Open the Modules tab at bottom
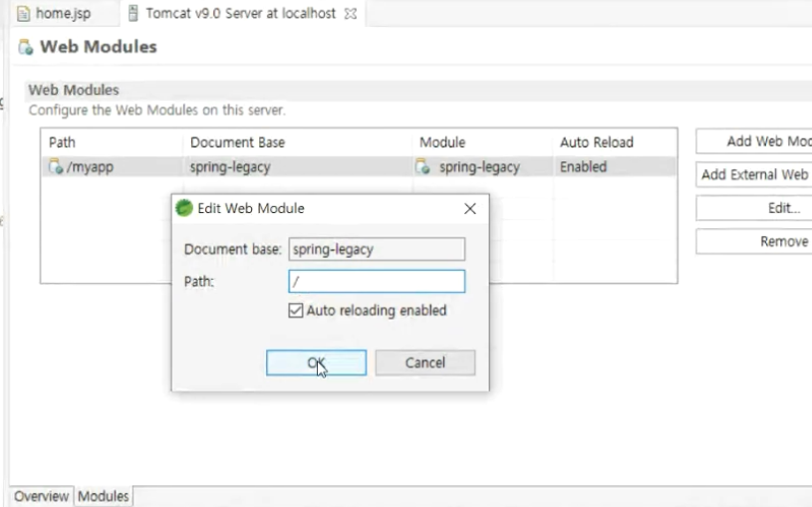The height and width of the screenshot is (507, 812). [x=103, y=496]
